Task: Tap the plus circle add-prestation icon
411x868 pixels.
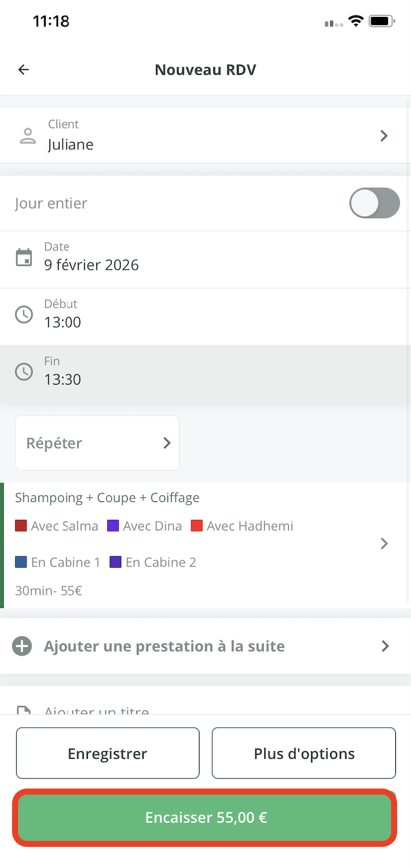Action: pyautogui.click(x=22, y=646)
